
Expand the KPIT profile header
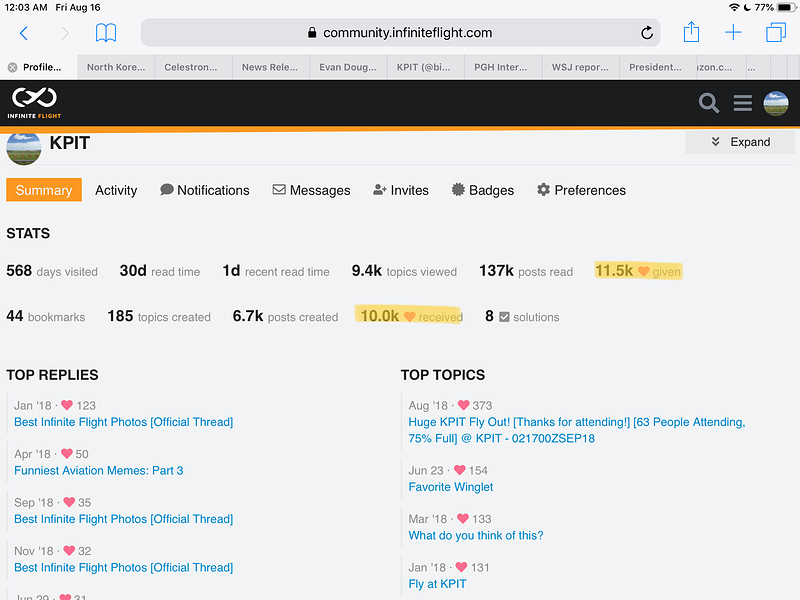(740, 142)
